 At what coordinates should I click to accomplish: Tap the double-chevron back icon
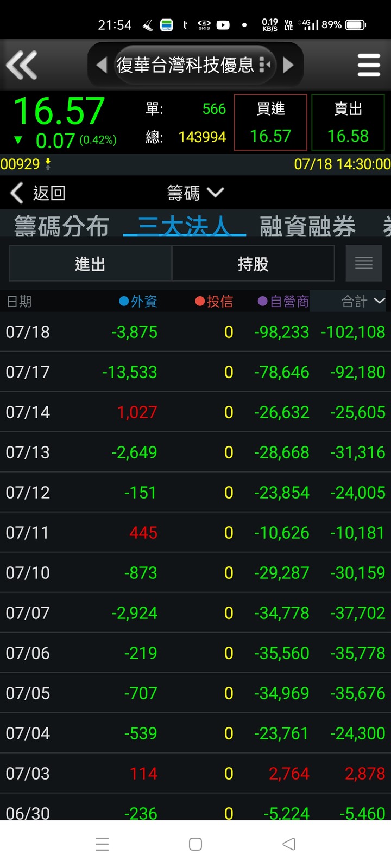tap(22, 65)
